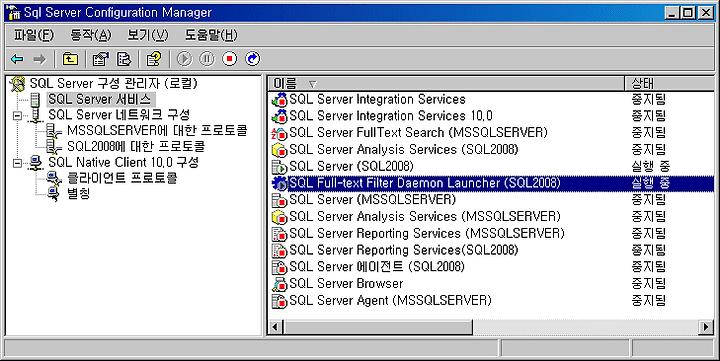This screenshot has width=720, height=361.
Task: Click the Up one level folder icon
Action: coord(70,59)
